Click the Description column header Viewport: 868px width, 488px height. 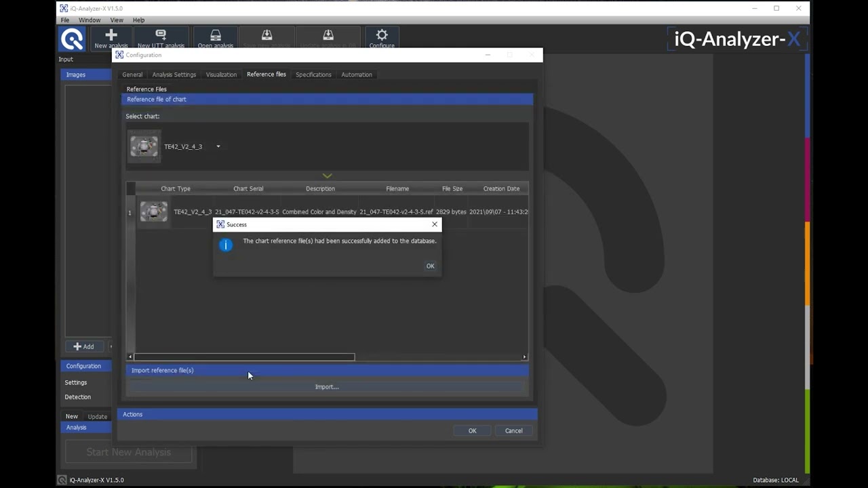320,188
